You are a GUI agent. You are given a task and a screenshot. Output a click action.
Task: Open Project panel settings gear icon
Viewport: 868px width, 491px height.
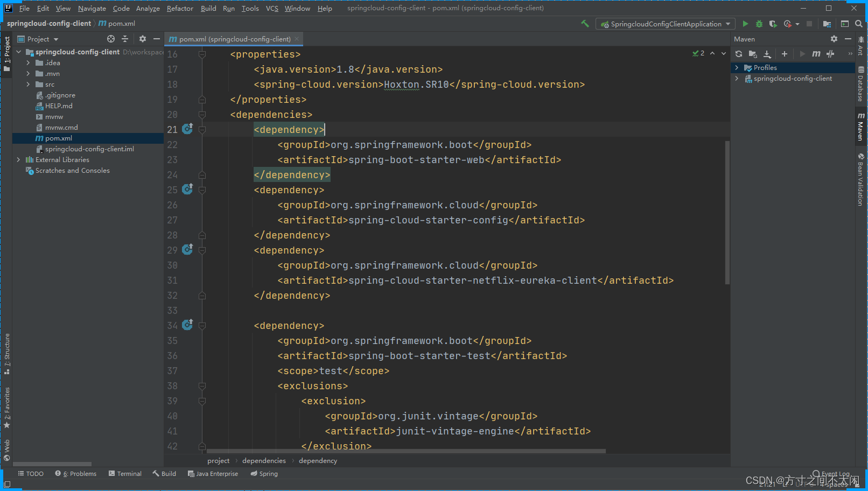pyautogui.click(x=143, y=39)
